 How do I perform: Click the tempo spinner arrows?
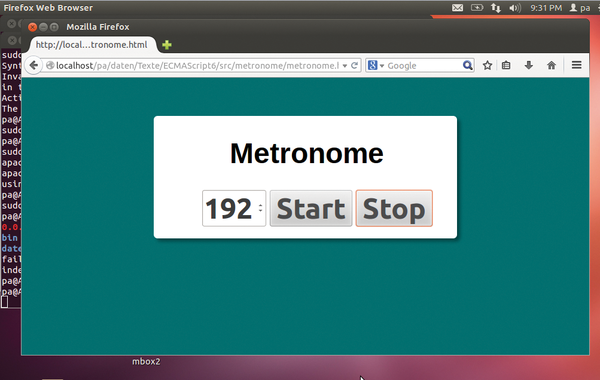(261, 208)
